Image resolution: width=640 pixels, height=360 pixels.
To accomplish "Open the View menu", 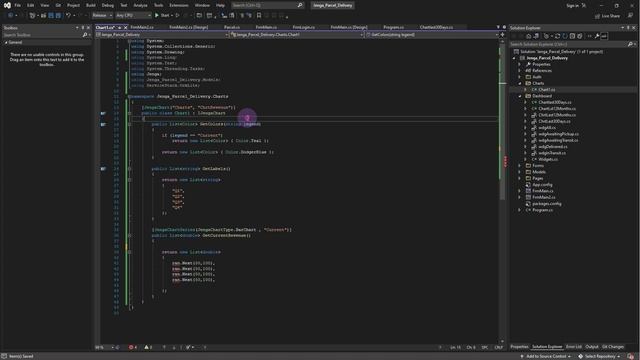I will point(44,5).
